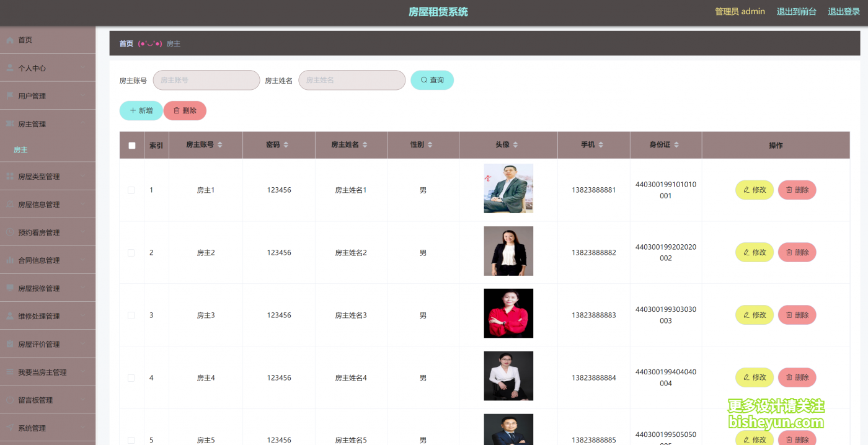Click the 索引 column header
This screenshot has width=868, height=445.
click(156, 146)
